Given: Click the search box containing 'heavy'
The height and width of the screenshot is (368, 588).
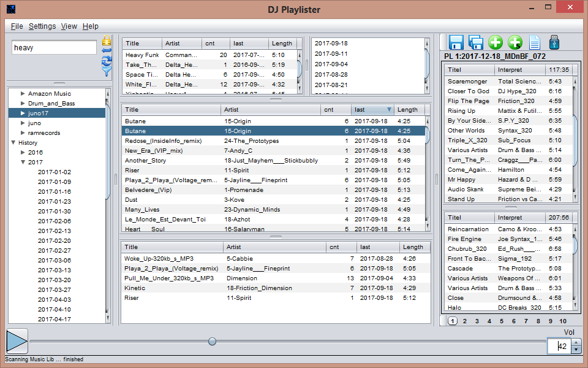Looking at the screenshot, I should point(54,48).
